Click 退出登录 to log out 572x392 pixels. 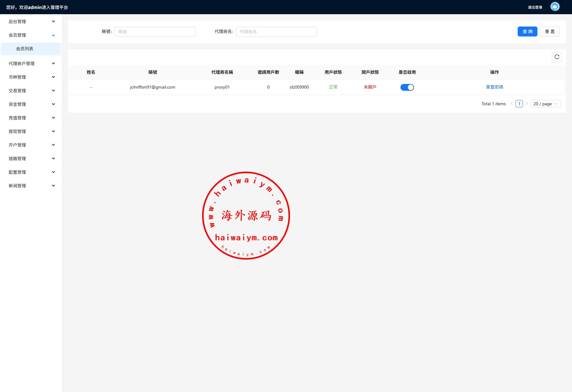535,7
